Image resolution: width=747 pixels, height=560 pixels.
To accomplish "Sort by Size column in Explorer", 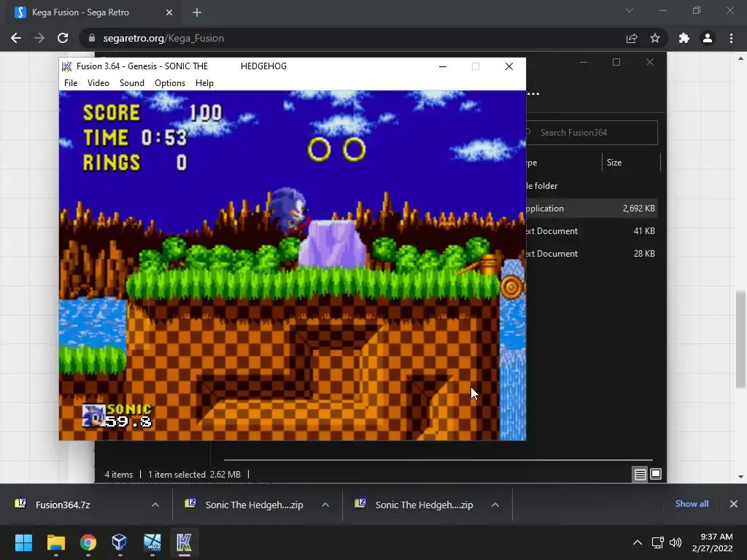I will pos(631,163).
